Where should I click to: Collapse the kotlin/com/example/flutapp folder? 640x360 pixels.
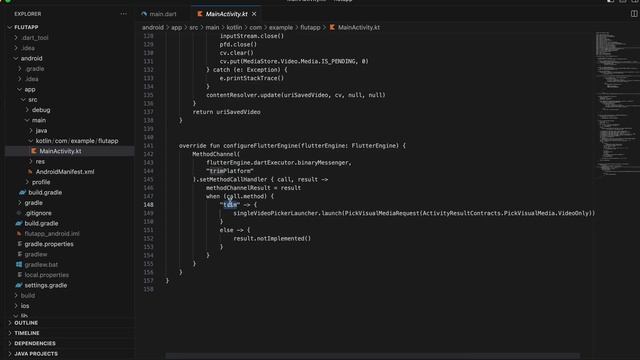(x=31, y=141)
